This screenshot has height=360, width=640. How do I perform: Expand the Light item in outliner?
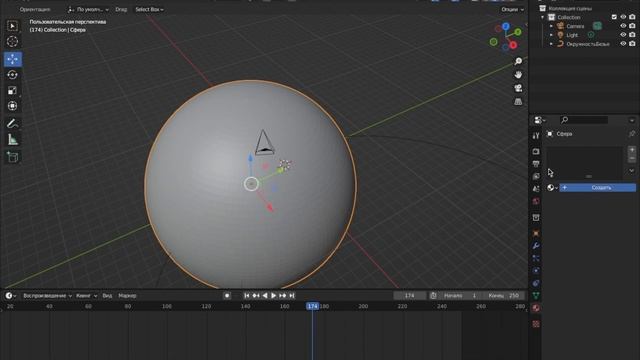[x=551, y=35]
